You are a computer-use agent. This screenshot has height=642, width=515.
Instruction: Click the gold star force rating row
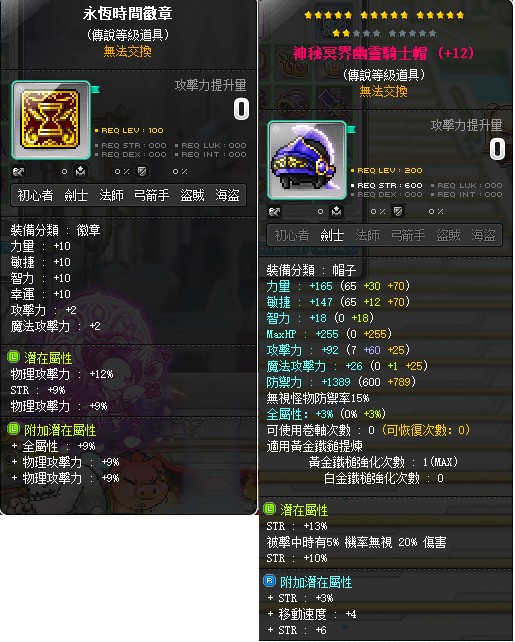(384, 15)
